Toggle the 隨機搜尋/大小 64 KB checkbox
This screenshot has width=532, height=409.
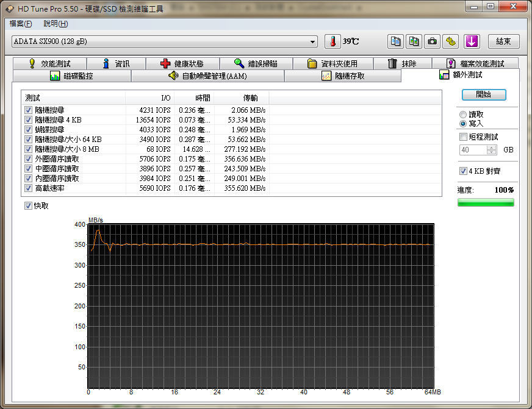point(28,139)
